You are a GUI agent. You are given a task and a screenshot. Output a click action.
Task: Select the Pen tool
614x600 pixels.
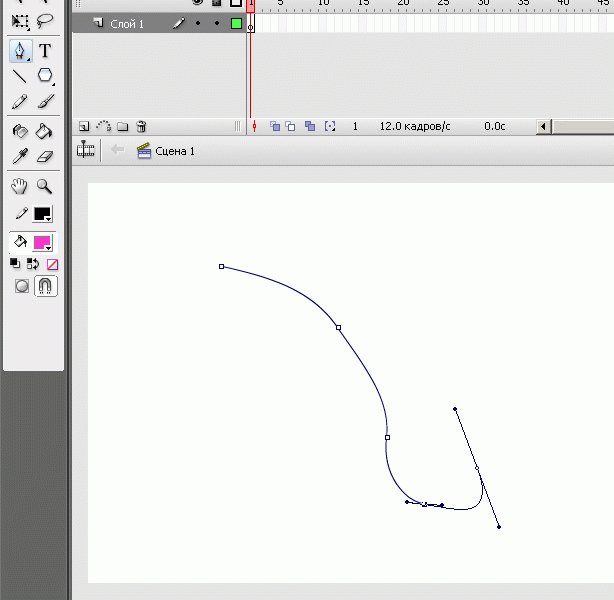[x=20, y=51]
